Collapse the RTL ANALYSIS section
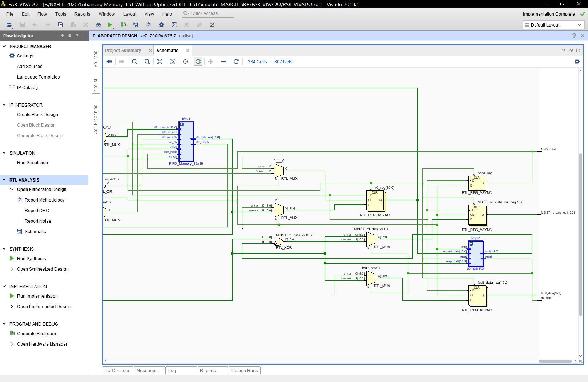The height and width of the screenshot is (382, 588). click(x=4, y=180)
